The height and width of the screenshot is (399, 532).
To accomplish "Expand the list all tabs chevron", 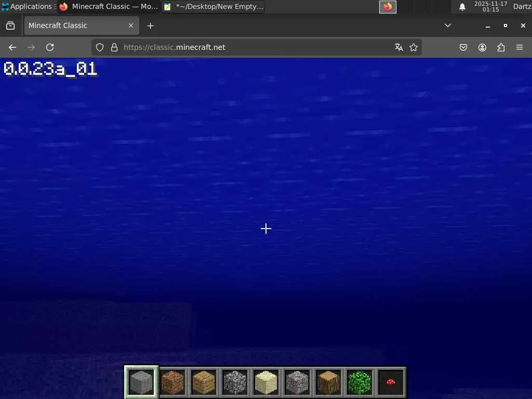I will click(448, 25).
